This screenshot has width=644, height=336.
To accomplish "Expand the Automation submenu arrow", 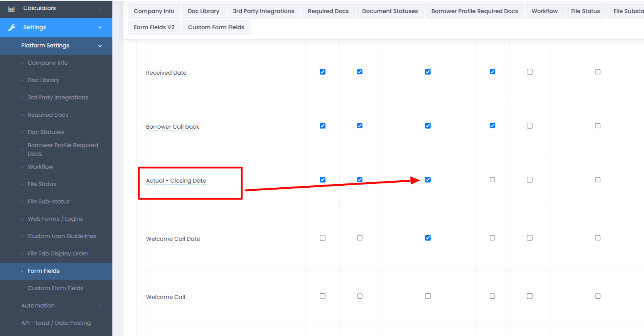I will pyautogui.click(x=100, y=306).
